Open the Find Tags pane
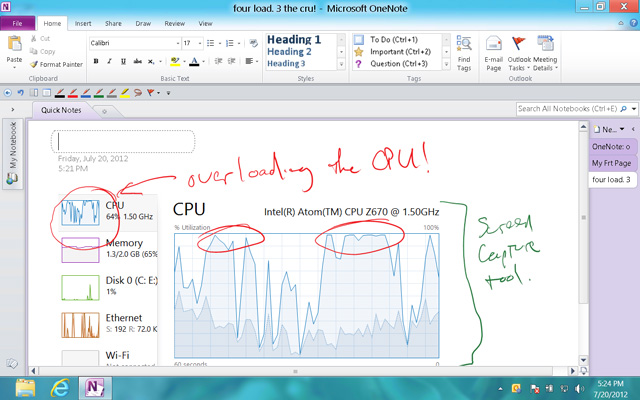640x400 pixels. tap(464, 53)
